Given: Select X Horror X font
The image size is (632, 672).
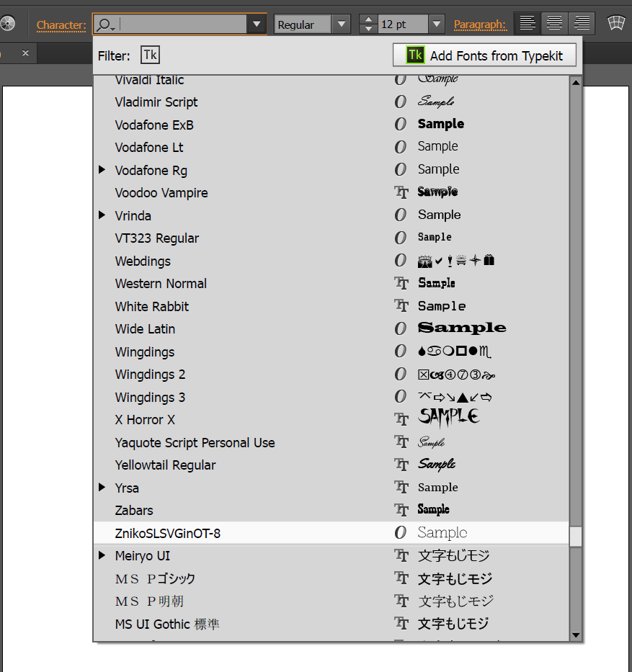Looking at the screenshot, I should coord(331,420).
